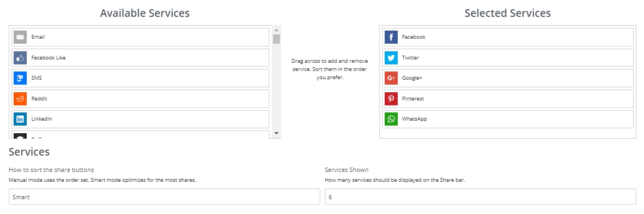Click the 'How to sort the share buttons' label
The image size is (644, 214).
(51, 170)
